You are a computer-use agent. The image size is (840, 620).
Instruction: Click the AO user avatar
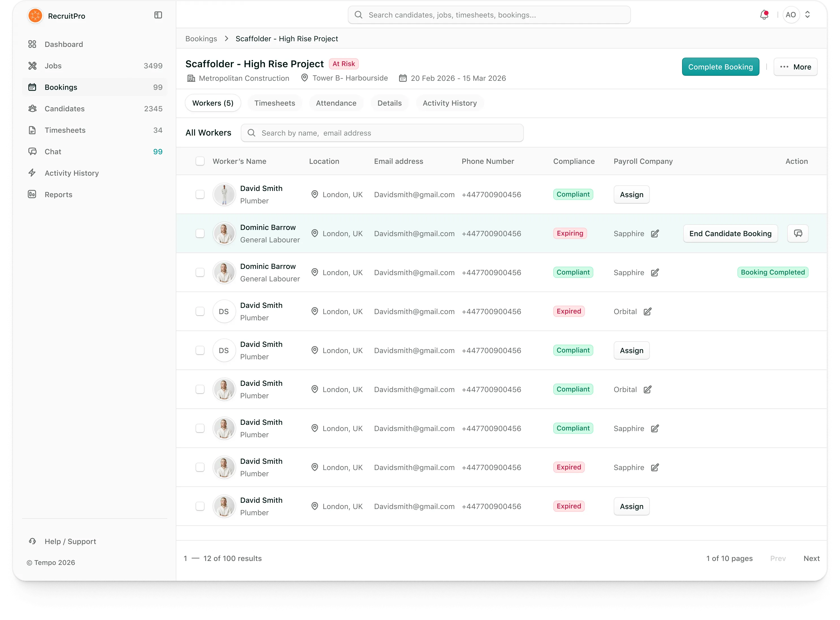point(791,15)
